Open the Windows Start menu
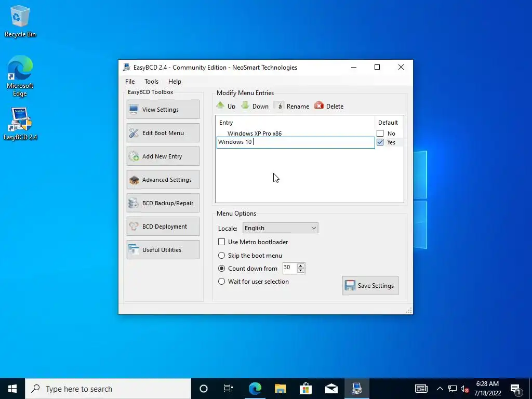 (12, 389)
